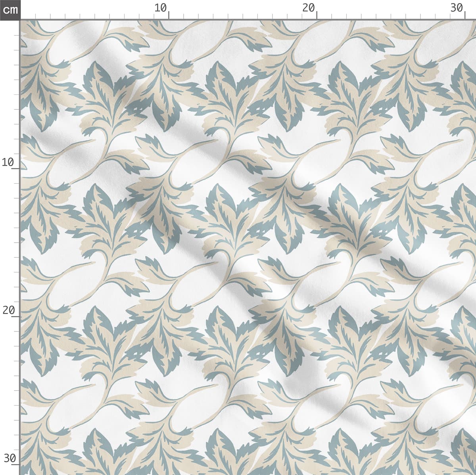476x475 pixels.
Task: Click the 30 cm tick on horizontal ruler
Action: pos(464,16)
